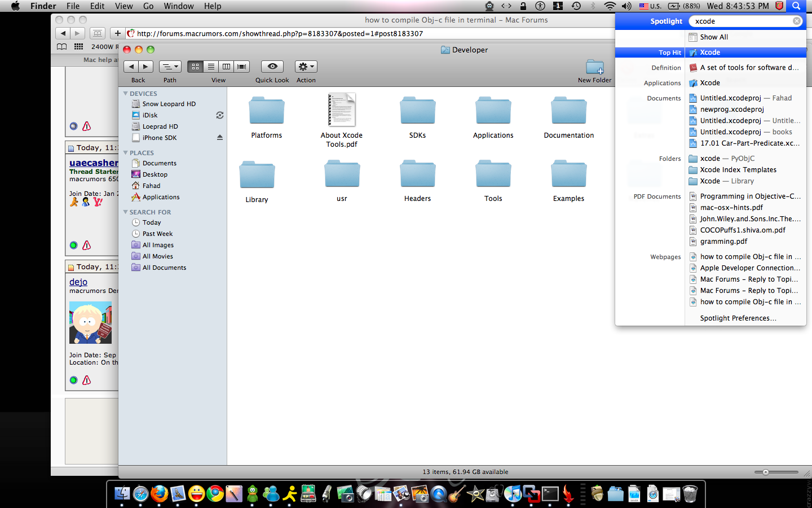The height and width of the screenshot is (508, 812).
Task: Select the Xcode Top Hit result
Action: click(x=710, y=52)
